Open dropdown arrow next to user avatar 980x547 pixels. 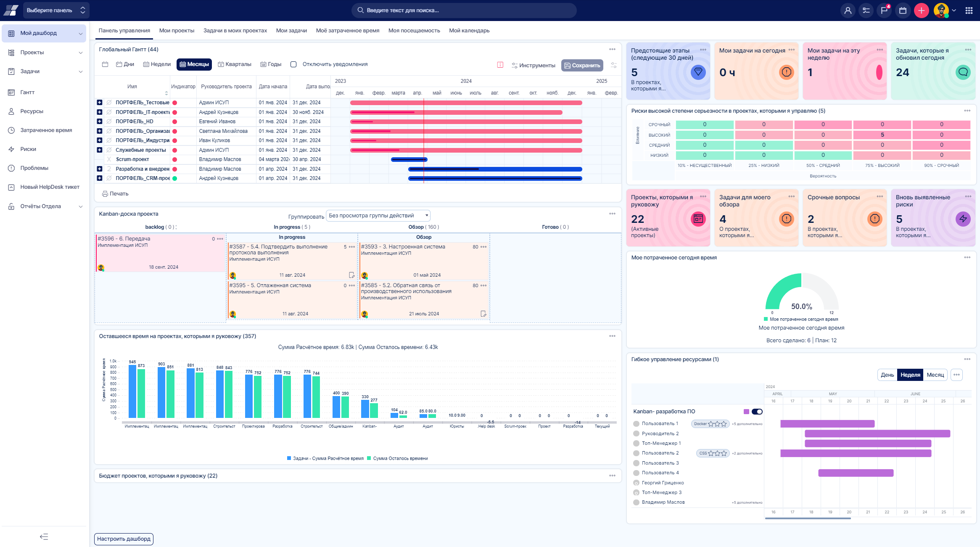pos(954,11)
